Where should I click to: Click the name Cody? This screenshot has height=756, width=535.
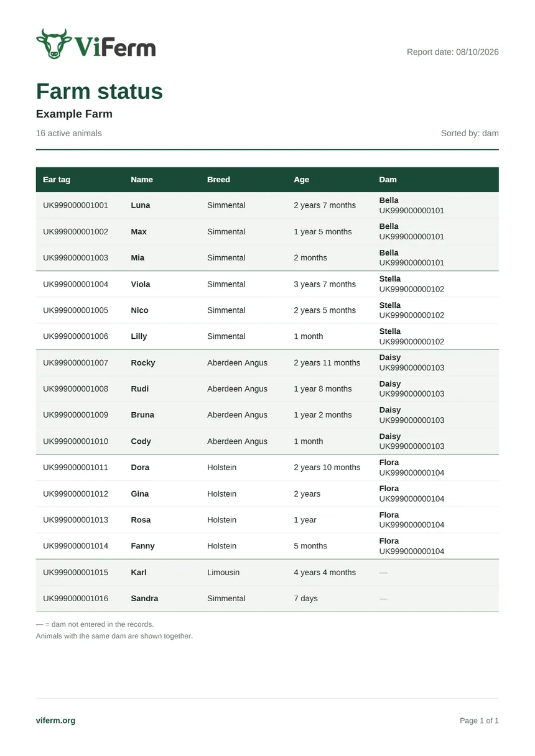tap(141, 441)
